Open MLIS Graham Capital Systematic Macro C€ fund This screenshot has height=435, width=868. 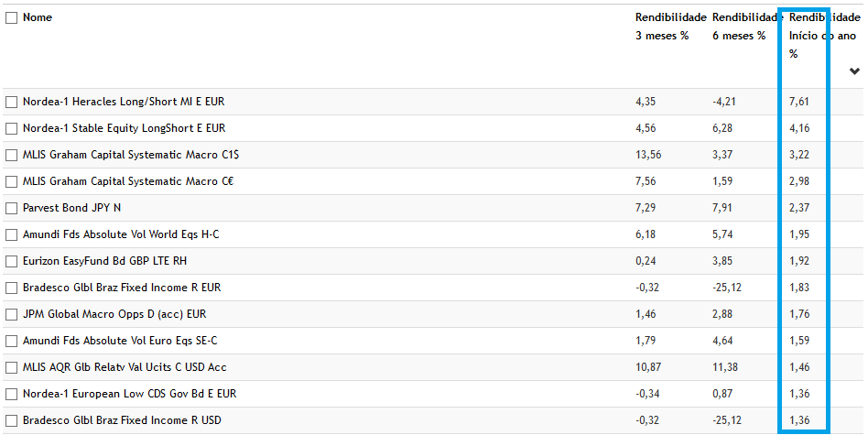click(x=128, y=181)
